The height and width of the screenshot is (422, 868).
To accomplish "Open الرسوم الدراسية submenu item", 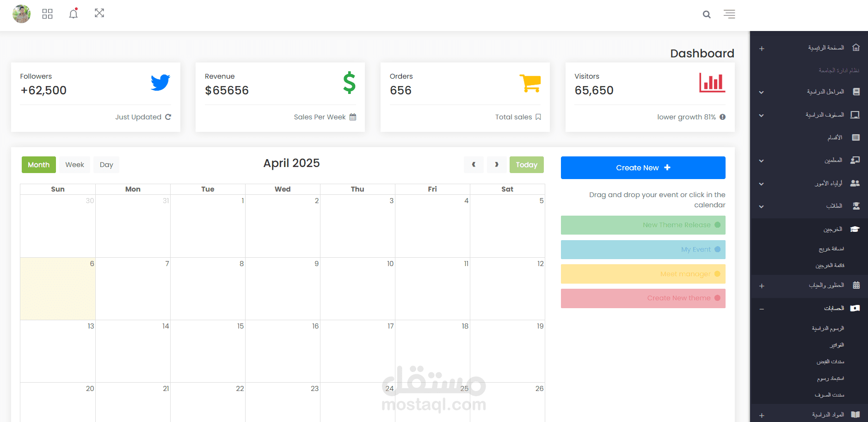I will coord(828,329).
